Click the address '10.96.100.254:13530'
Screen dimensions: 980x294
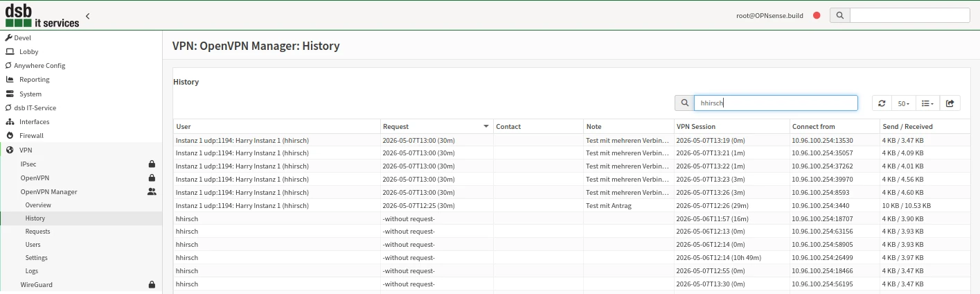tap(823, 140)
